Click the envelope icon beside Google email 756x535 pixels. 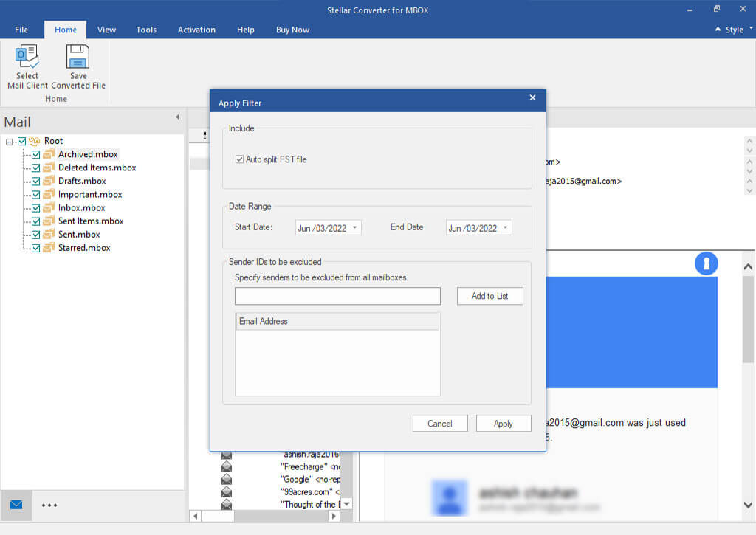227,479
